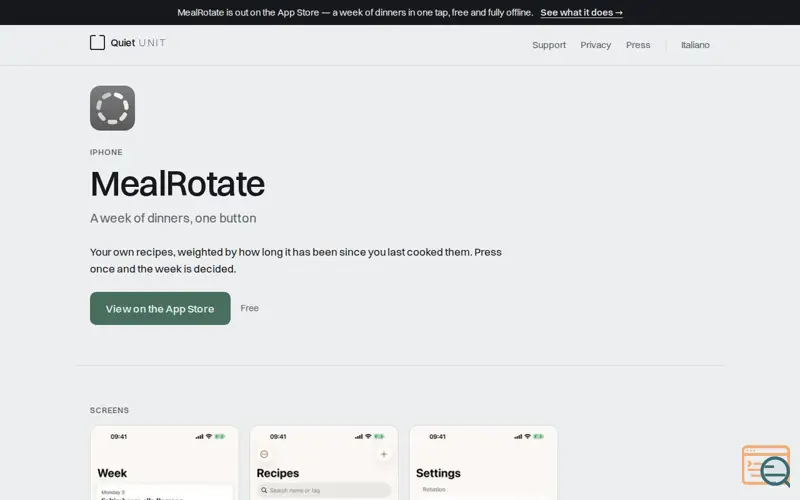Click the "A week of dinners, one button" tagline
Viewport: 800px width, 500px height.
173,218
